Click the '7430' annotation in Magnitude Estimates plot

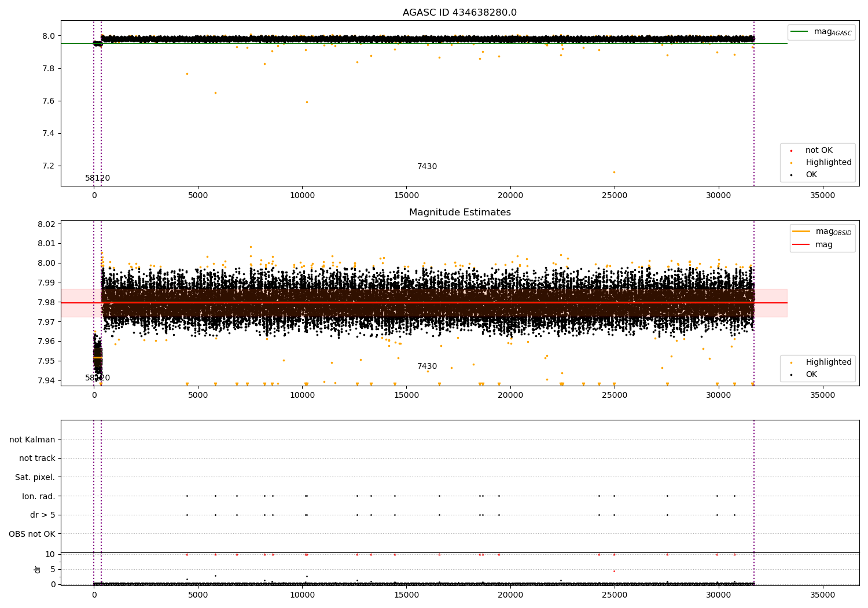tap(427, 367)
